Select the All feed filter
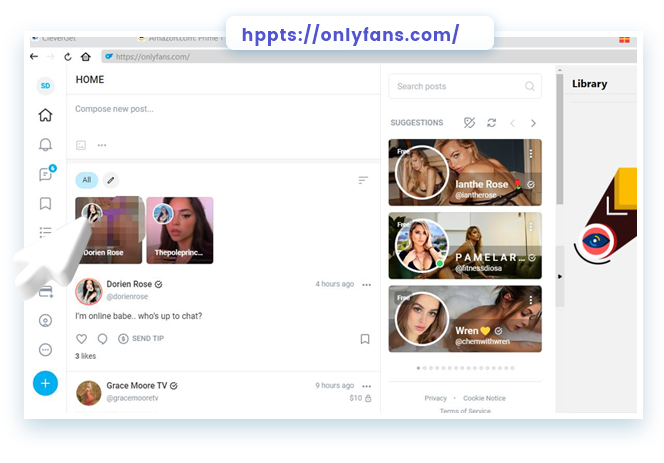Viewport: 664px width, 463px height. [87, 180]
